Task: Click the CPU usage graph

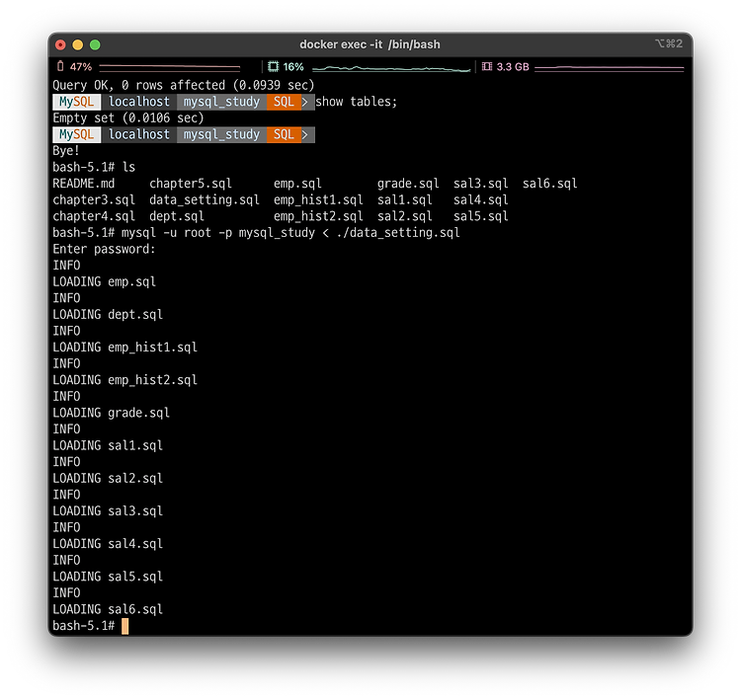Action: 391,69
